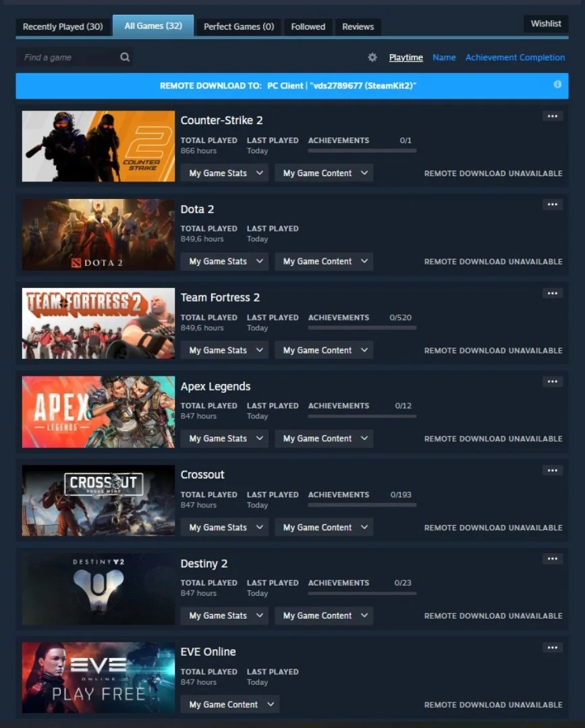Open the Wishlist tab

[x=546, y=24]
